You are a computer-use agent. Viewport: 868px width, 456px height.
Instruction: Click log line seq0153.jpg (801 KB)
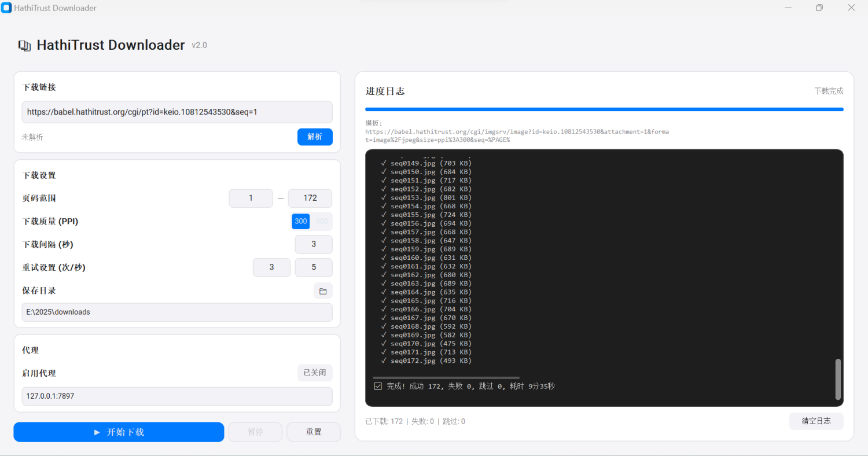point(426,198)
